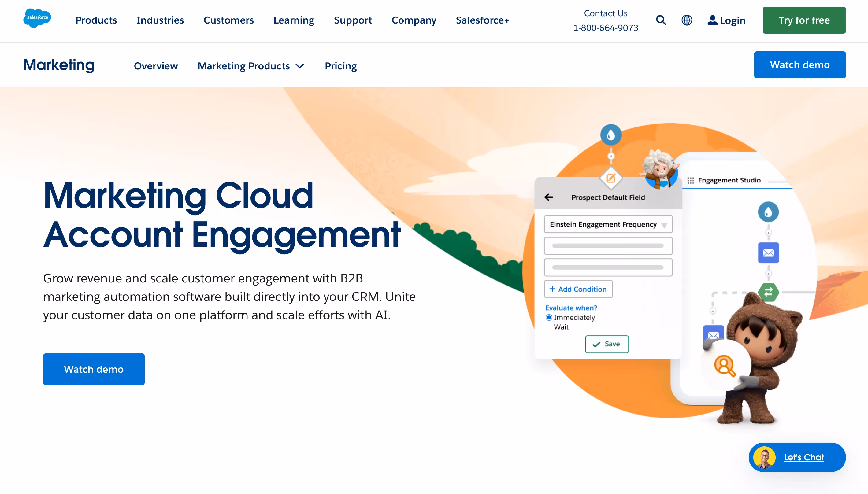
Task: Click the chat agent avatar photo
Action: pos(764,457)
